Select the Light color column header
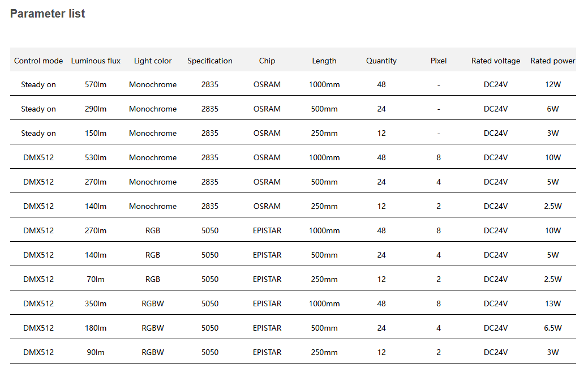 [x=153, y=61]
